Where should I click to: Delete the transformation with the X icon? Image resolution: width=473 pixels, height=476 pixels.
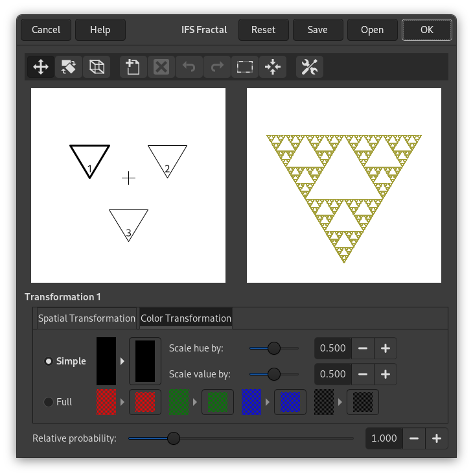161,67
